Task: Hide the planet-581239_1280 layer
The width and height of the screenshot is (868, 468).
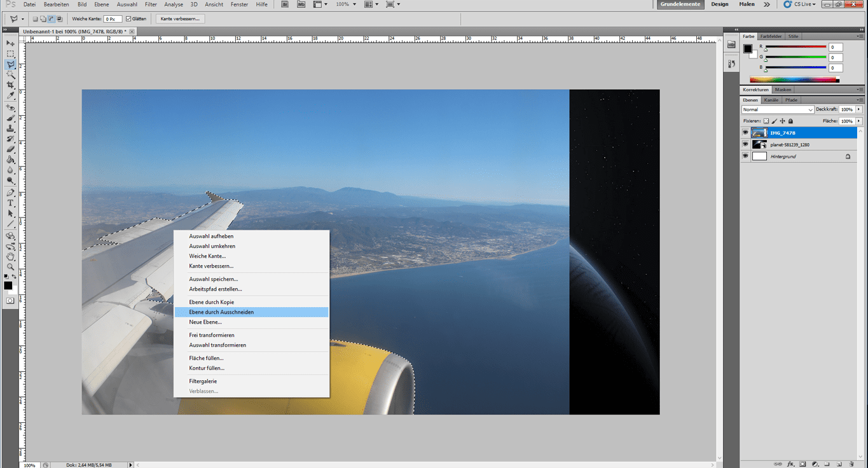Action: click(x=745, y=144)
